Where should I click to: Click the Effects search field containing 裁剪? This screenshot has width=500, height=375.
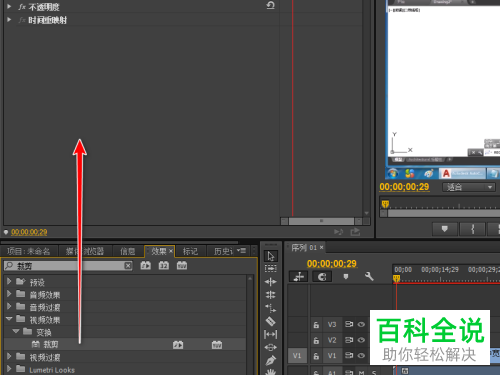coord(68,266)
